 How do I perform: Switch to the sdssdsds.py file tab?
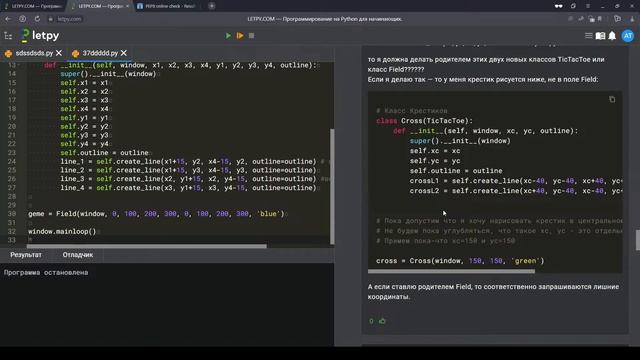pyautogui.click(x=34, y=53)
